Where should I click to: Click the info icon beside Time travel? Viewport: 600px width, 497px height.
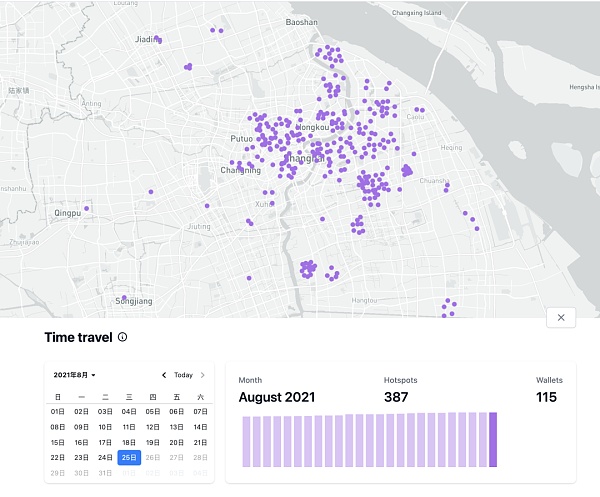tap(123, 338)
